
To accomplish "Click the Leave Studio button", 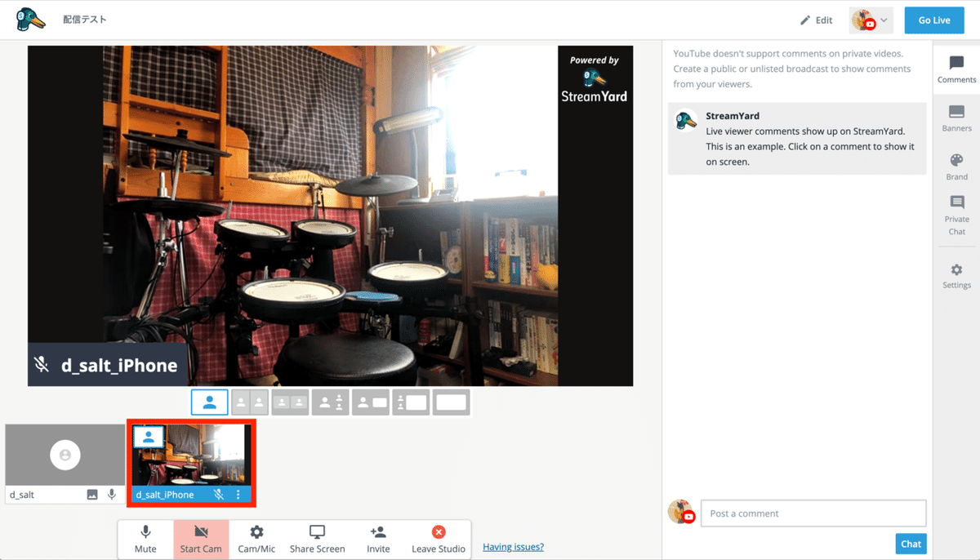I will [439, 540].
